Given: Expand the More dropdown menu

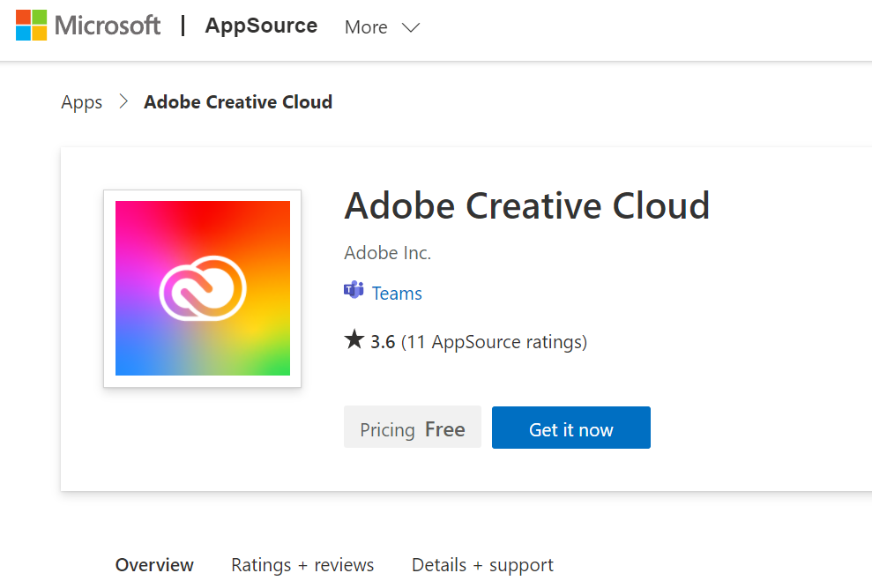Looking at the screenshot, I should point(382,27).
